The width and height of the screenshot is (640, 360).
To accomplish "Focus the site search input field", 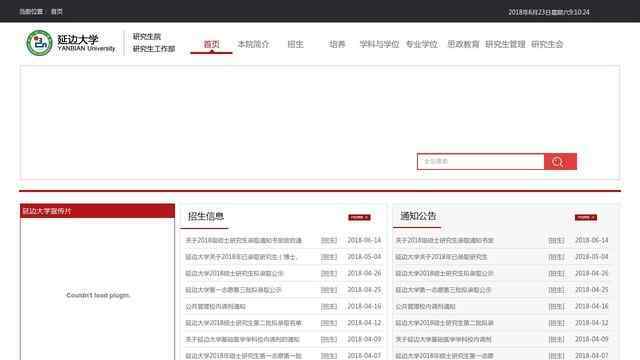I will click(x=480, y=162).
